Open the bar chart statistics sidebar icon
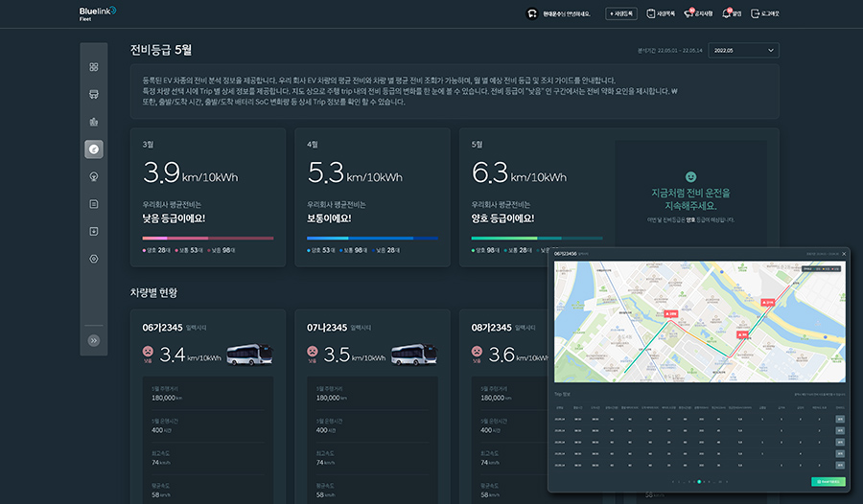 click(94, 122)
